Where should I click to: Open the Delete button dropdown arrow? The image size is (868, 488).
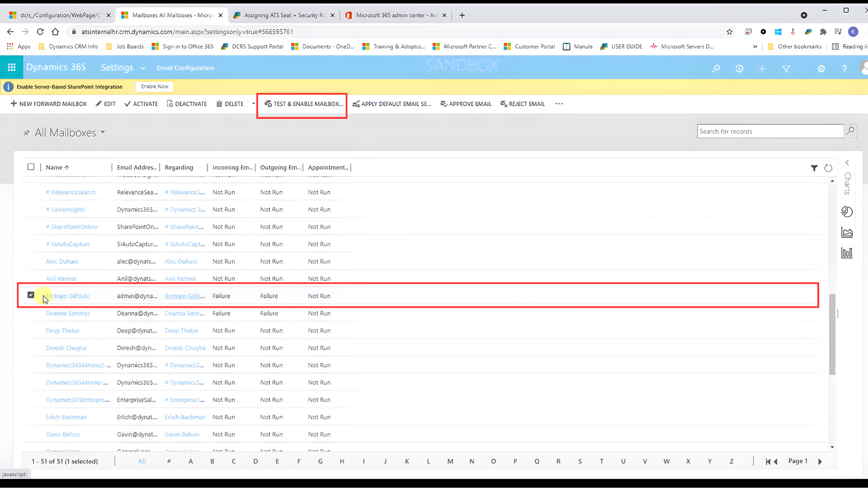(253, 103)
